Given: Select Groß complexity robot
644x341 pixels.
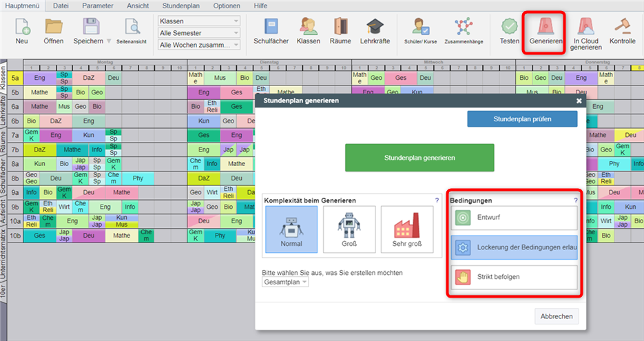Looking at the screenshot, I should (x=349, y=229).
